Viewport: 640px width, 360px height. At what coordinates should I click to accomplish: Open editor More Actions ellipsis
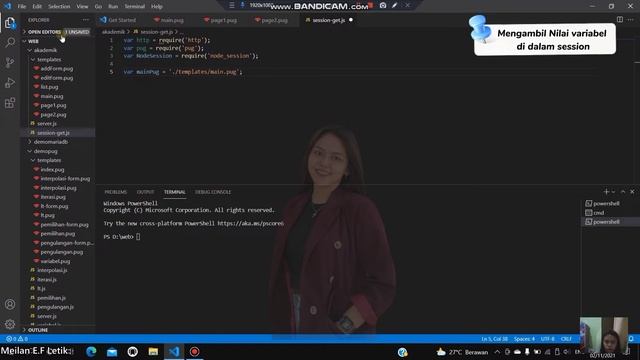point(631,20)
